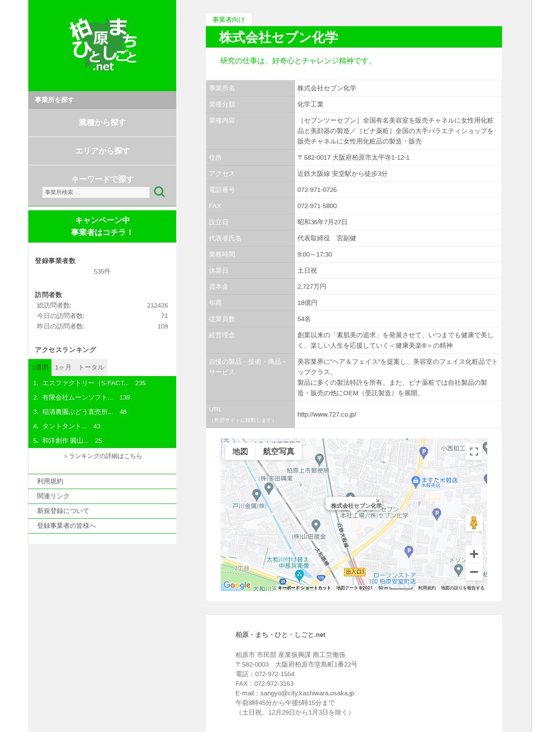The image size is (560, 732).
Task: Open the map's 利用規約 terms link
Action: (x=427, y=588)
